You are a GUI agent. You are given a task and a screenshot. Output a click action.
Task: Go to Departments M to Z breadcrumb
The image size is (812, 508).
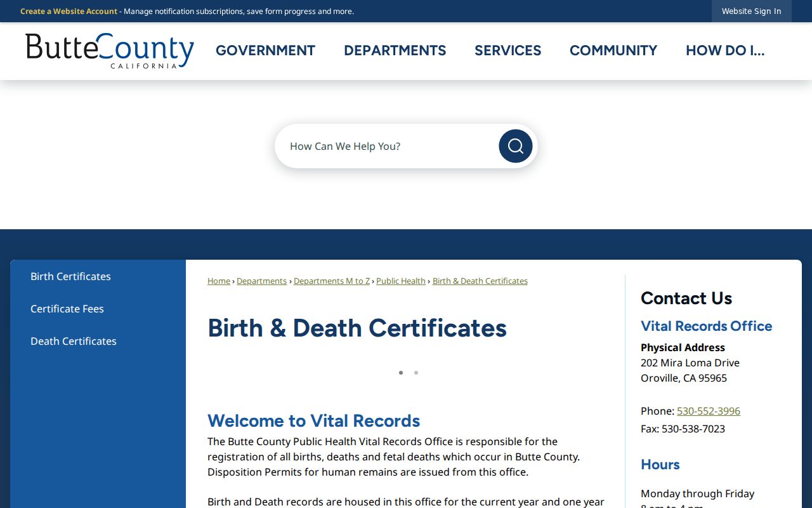(332, 281)
